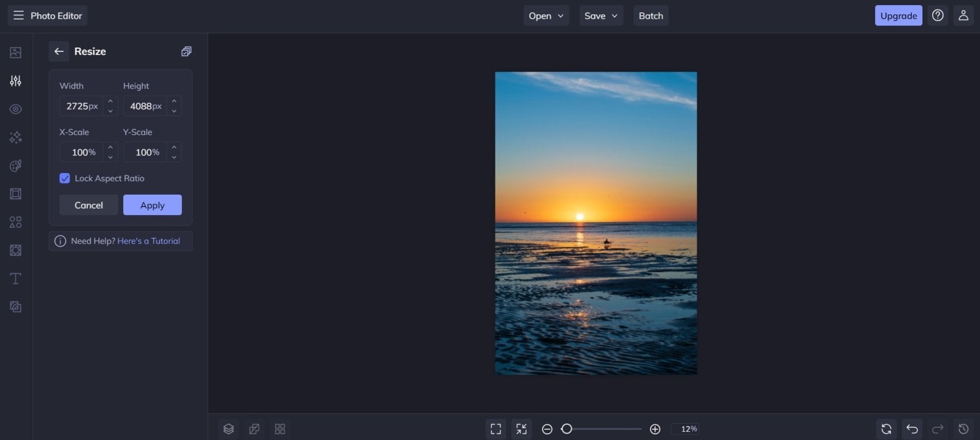Click the Width value input field

click(x=82, y=106)
